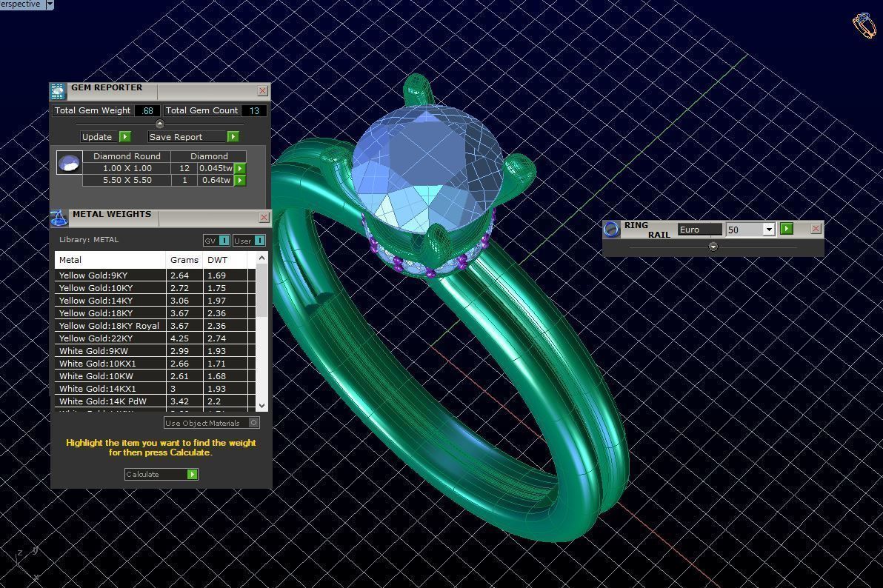Click green arrow for 1.00 X 1.00 row
Image resolution: width=883 pixels, height=588 pixels.
click(x=240, y=168)
